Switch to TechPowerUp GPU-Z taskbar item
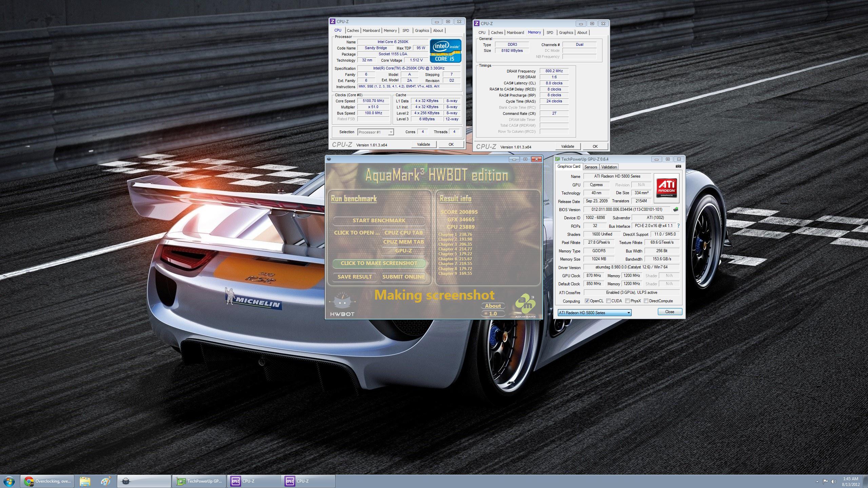 pos(199,481)
